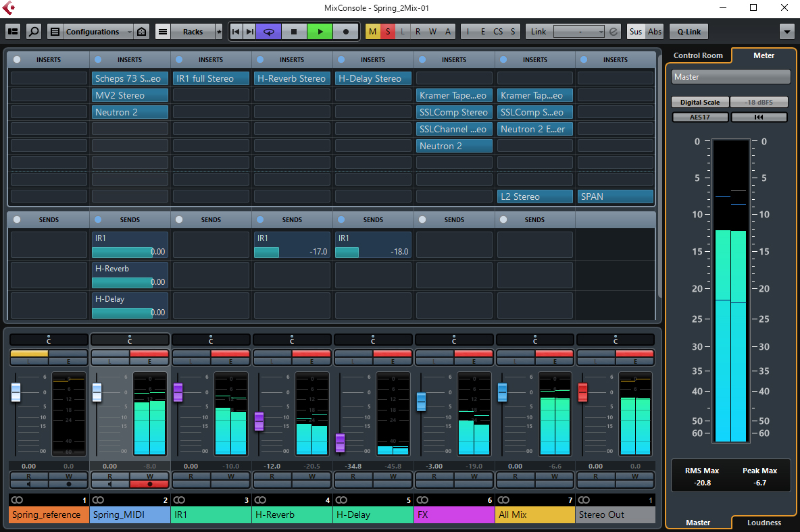Open H-Reverb Stereo insert plugin
Screen dimensions: 800x532
tap(293, 78)
